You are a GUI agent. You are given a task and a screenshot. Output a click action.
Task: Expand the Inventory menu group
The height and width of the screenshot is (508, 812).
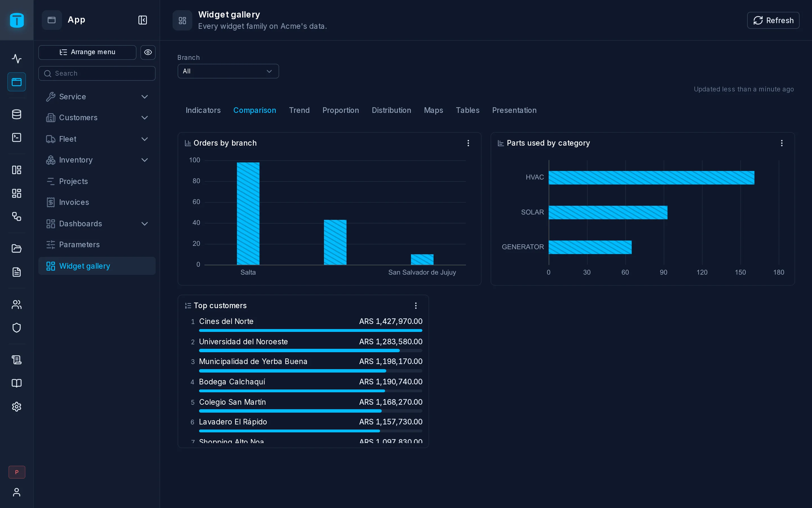pyautogui.click(x=97, y=160)
